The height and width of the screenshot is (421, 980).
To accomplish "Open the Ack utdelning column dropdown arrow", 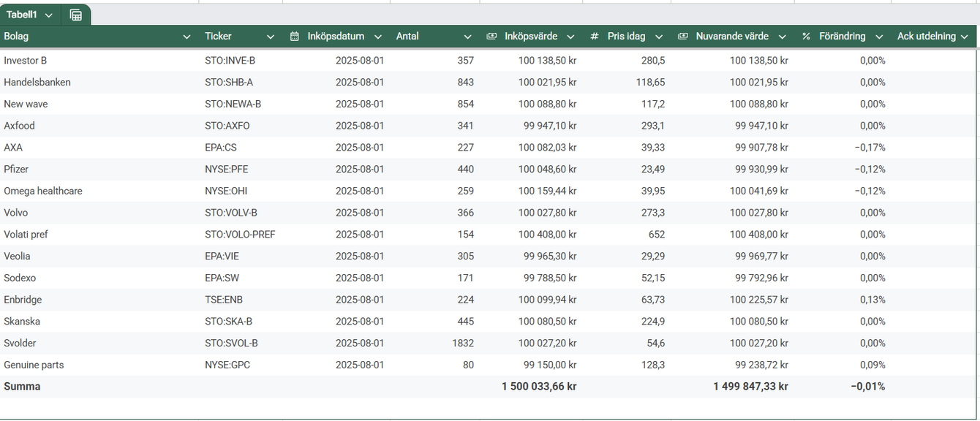I will point(965,37).
